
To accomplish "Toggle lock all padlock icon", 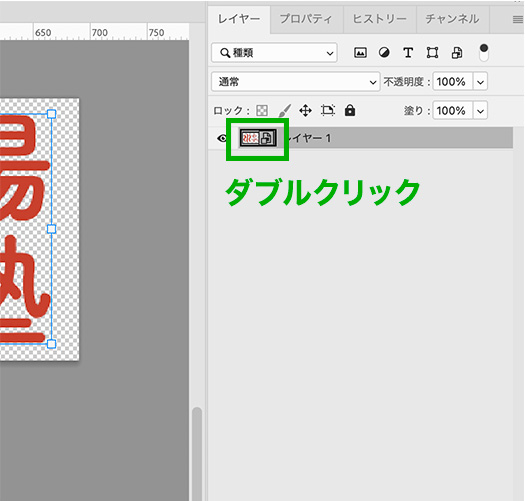I will [350, 110].
